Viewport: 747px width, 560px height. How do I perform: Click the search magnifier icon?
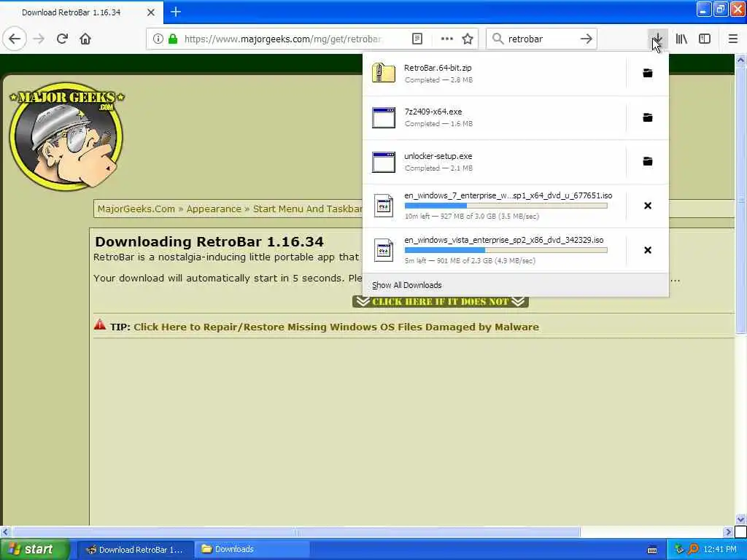498,39
